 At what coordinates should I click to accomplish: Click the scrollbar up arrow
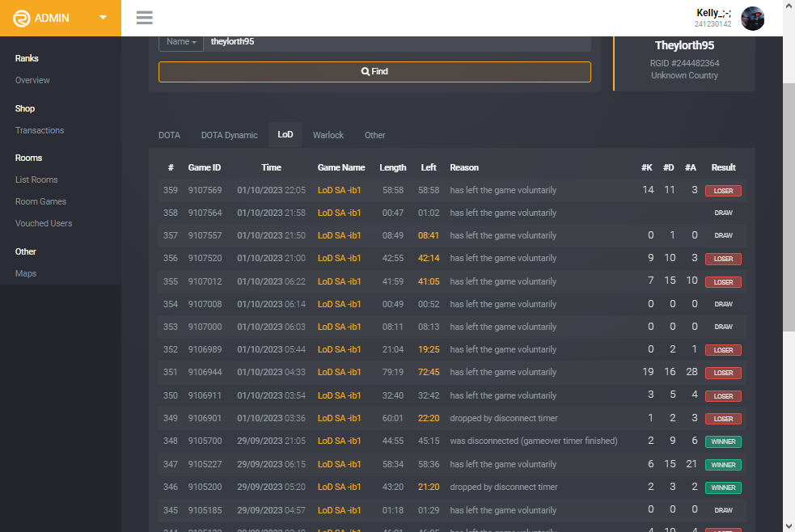coord(789,5)
